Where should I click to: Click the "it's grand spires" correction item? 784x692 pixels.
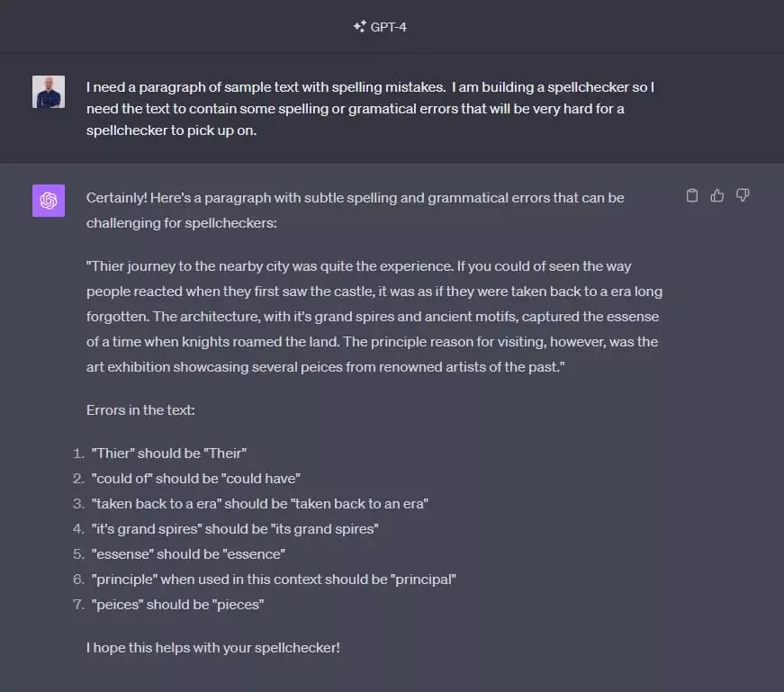click(234, 528)
